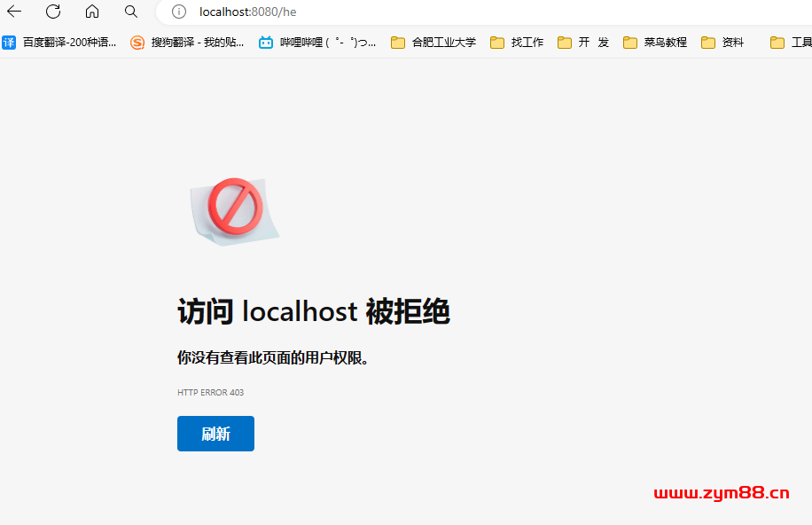Open the 哔哩哔哩 bookmark
The height and width of the screenshot is (525, 812).
click(x=317, y=42)
